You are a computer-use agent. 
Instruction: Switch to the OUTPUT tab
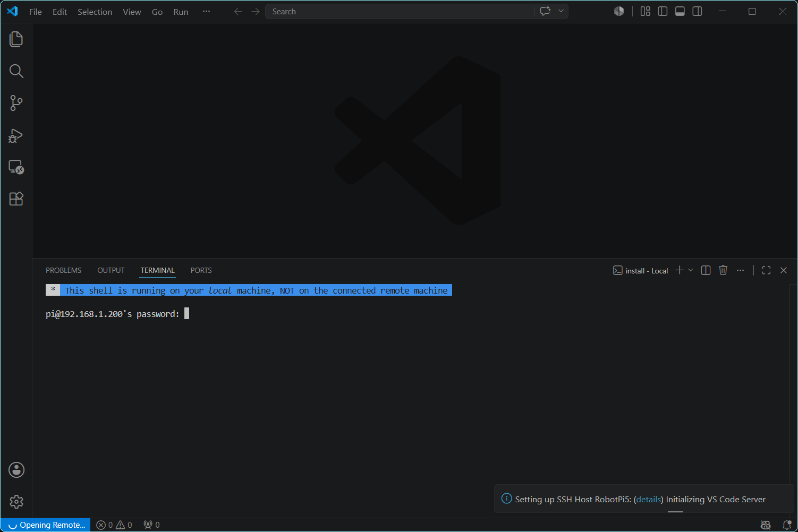pos(111,270)
